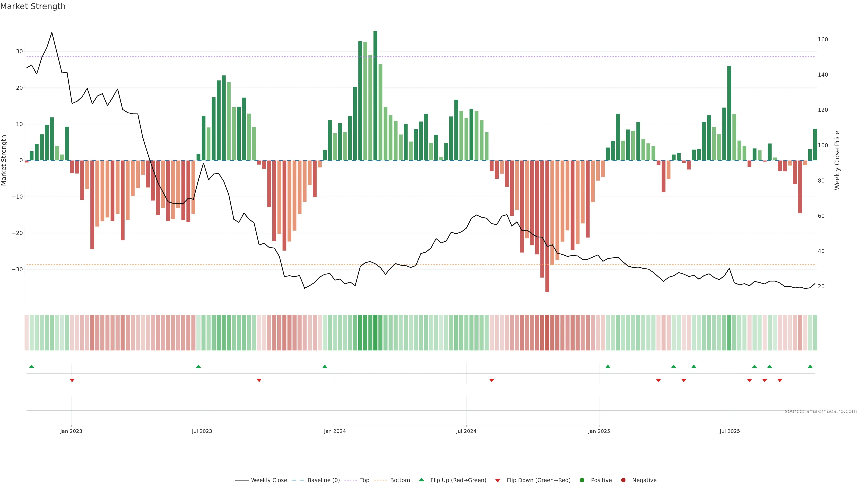Click the rightmost green flip-up triangle marker
Image resolution: width=868 pixels, height=488 pixels.
[810, 366]
